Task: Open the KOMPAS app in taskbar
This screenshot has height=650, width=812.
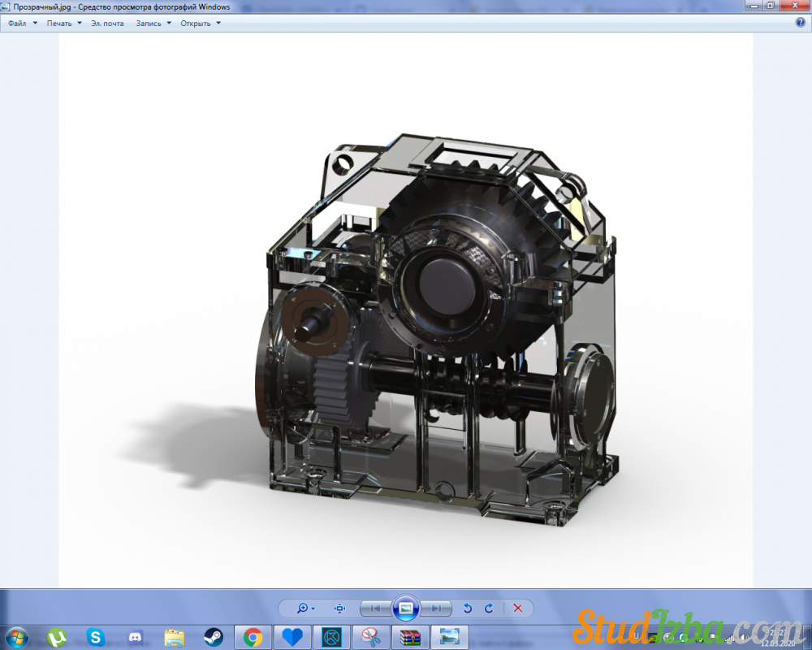Action: [x=331, y=637]
